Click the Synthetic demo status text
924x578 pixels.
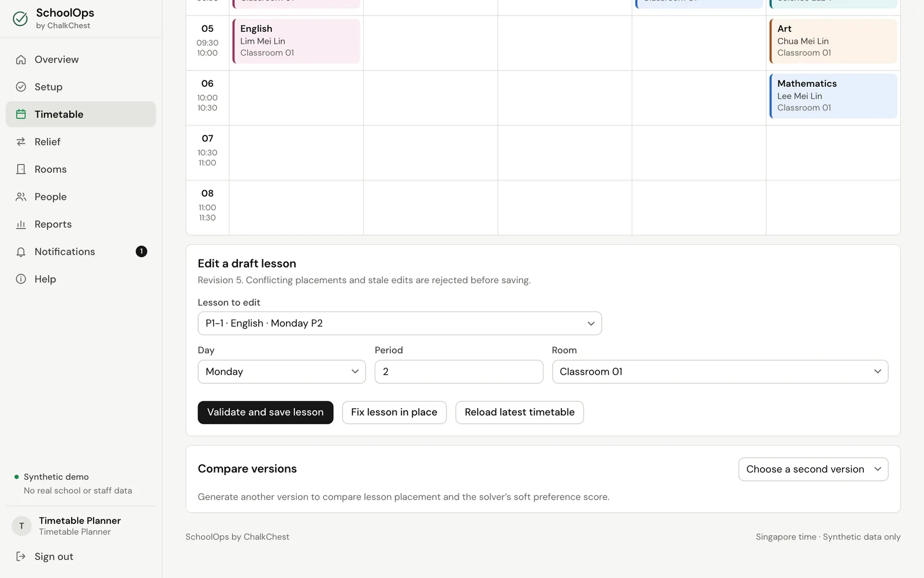pyautogui.click(x=56, y=477)
